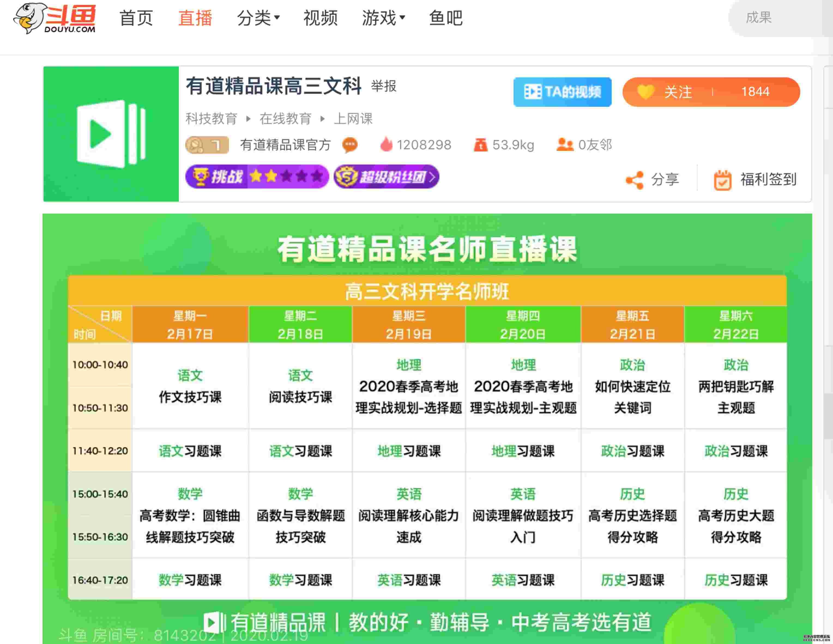Click the 15:00-15:40 time slot
The width and height of the screenshot is (833, 644).
tap(100, 494)
